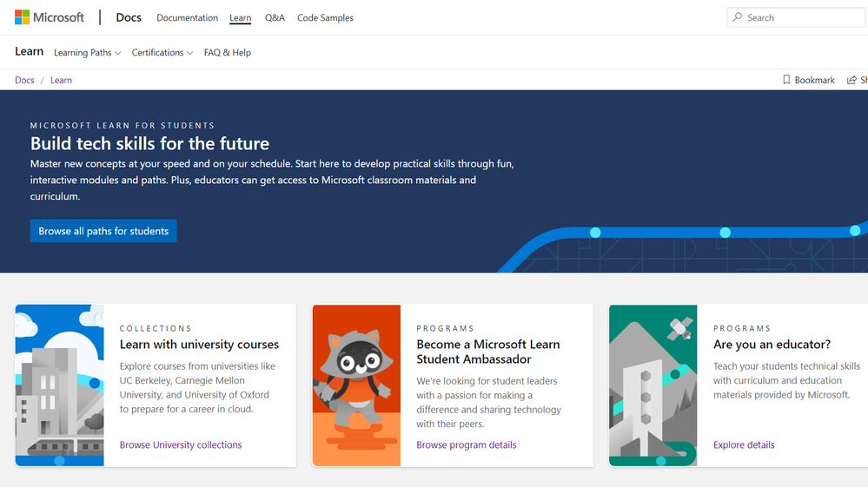Expand the Learning Paths dropdown
This screenshot has height=487, width=868.
click(x=88, y=52)
